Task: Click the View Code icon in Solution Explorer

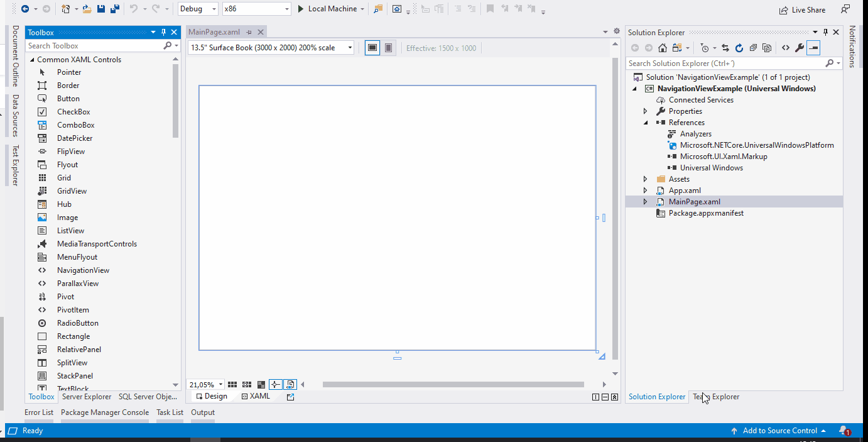Action: pos(785,47)
